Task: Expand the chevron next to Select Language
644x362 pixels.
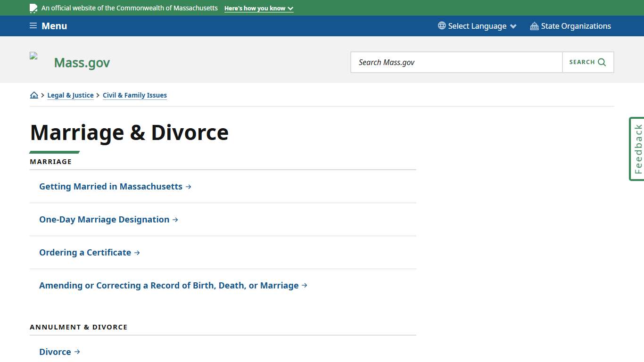Action: (513, 26)
